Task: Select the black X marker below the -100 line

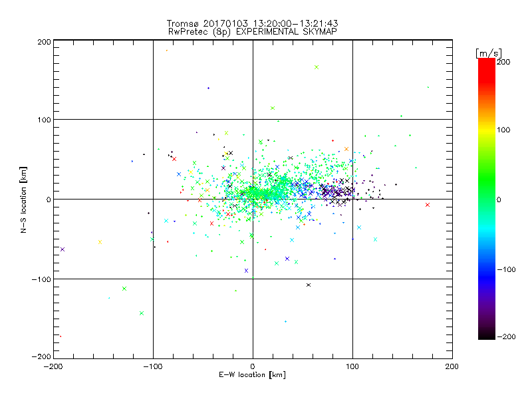Action: point(309,285)
